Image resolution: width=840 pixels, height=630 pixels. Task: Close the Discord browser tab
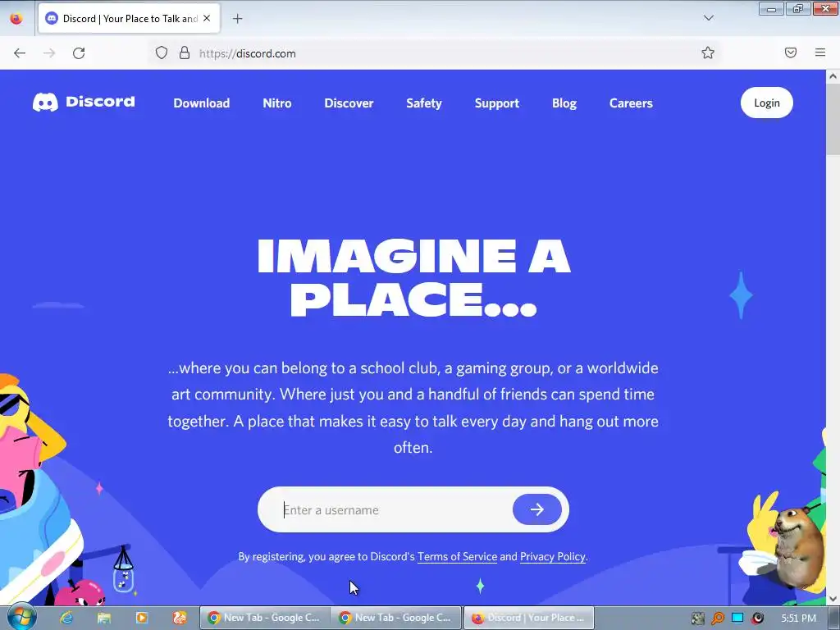207,19
